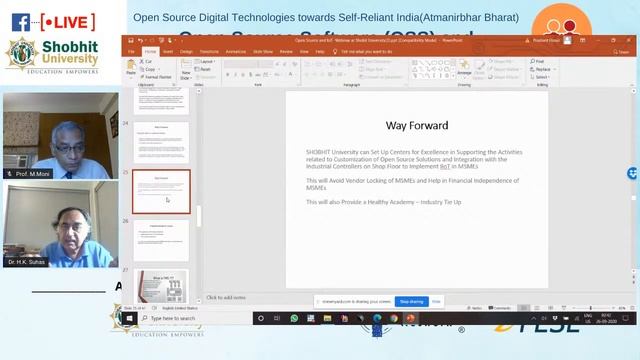This screenshot has width=640, height=360.
Task: Click Hide link in sharing bar
Action: click(436, 302)
